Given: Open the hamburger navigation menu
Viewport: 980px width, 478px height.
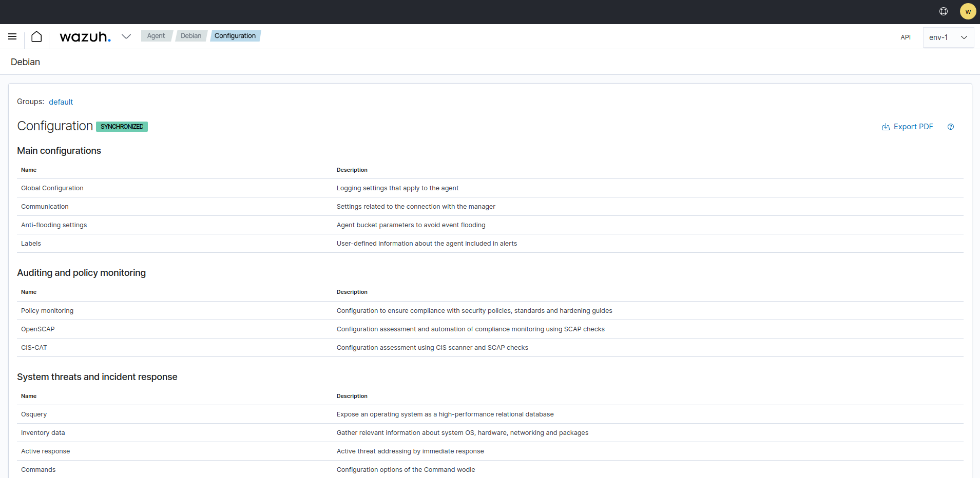Looking at the screenshot, I should click(12, 36).
